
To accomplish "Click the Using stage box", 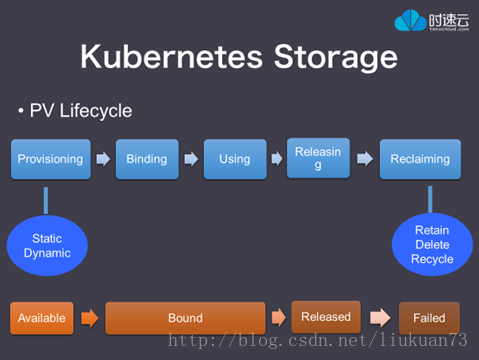I will pyautogui.click(x=235, y=159).
